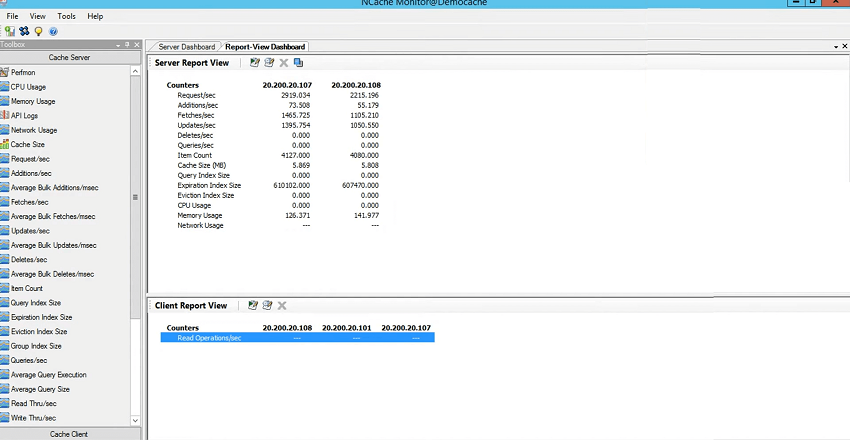Screen dimensions: 850x440
Task: Open the blue help question mark icon
Action: pos(53,31)
